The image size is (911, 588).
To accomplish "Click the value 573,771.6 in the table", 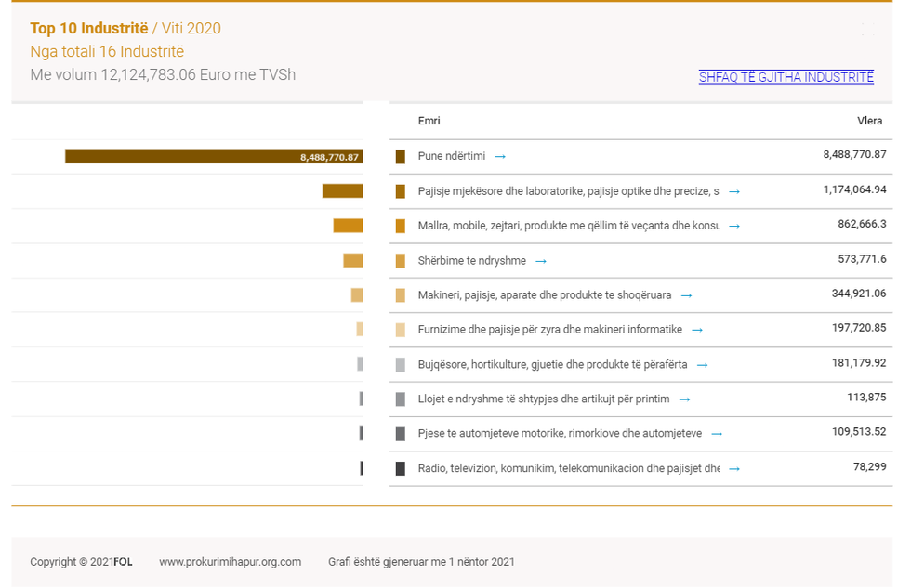I will click(861, 259).
